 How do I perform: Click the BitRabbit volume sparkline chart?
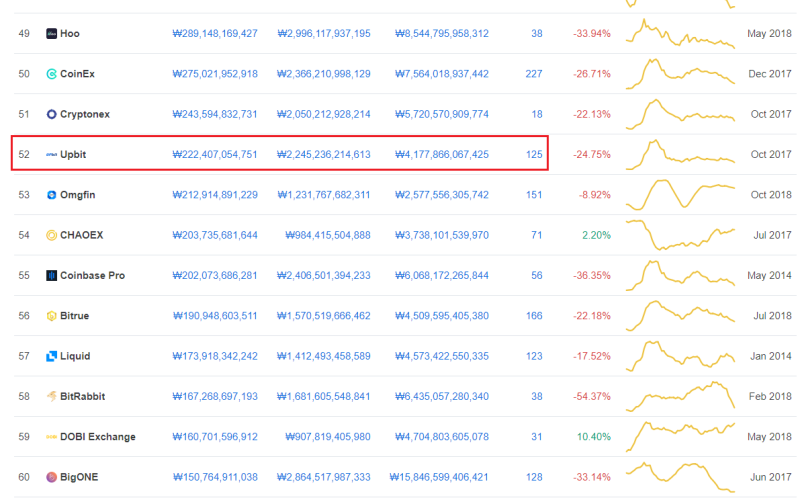click(680, 396)
